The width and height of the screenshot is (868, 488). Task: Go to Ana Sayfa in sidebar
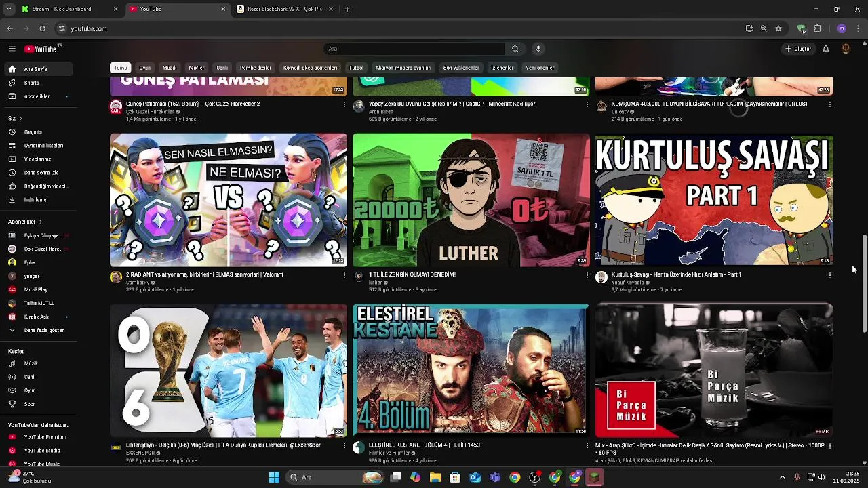(39, 69)
